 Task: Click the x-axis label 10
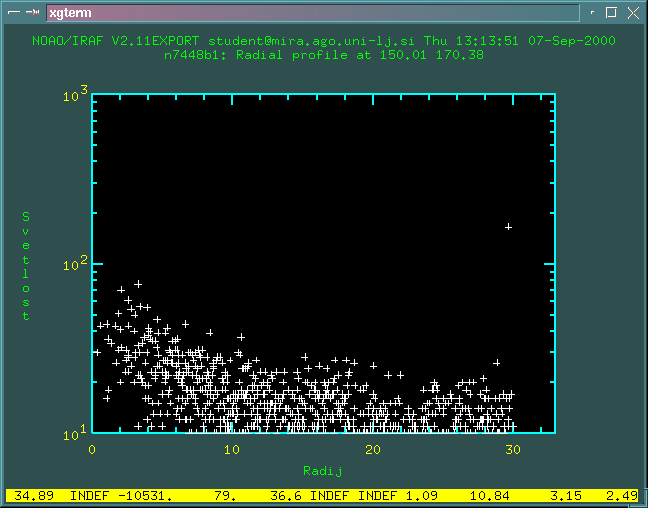click(232, 449)
